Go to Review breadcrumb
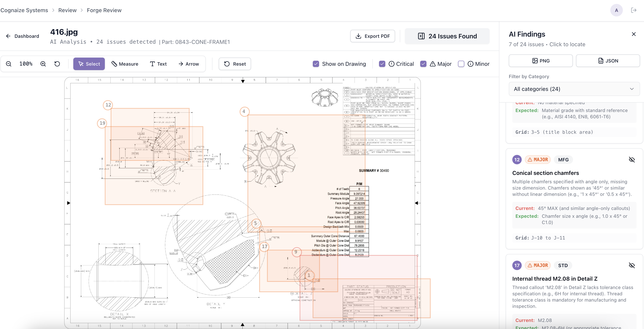This screenshot has width=644, height=329. tap(67, 10)
